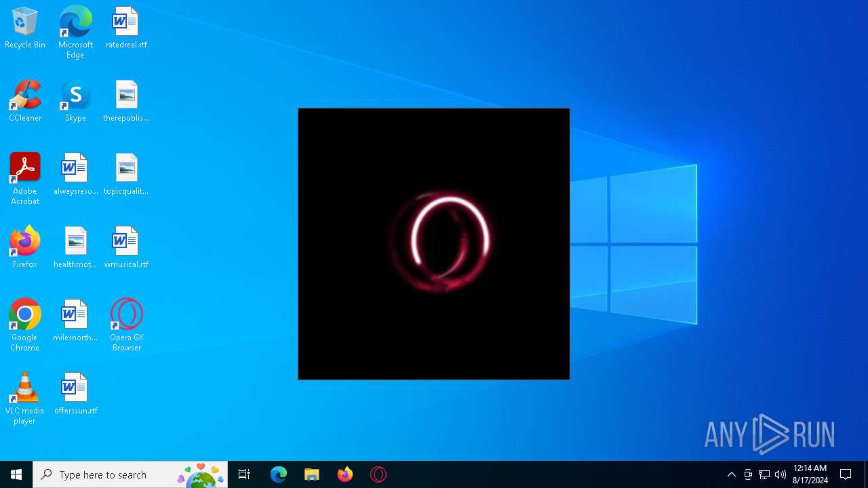Click the Show desktop sliver
The image size is (868, 488).
[x=866, y=474]
